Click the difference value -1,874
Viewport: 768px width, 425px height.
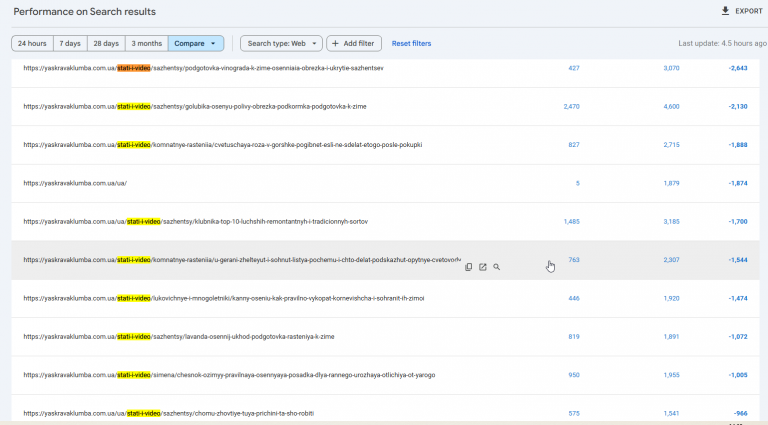[738, 183]
